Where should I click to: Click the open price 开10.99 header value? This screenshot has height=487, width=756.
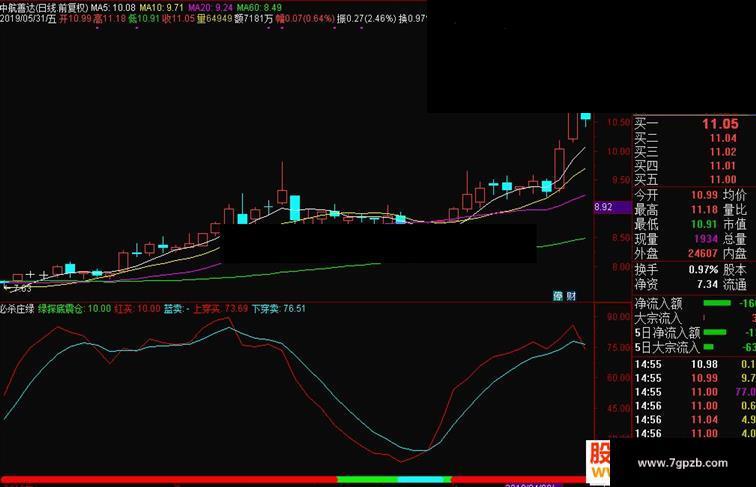[x=75, y=19]
